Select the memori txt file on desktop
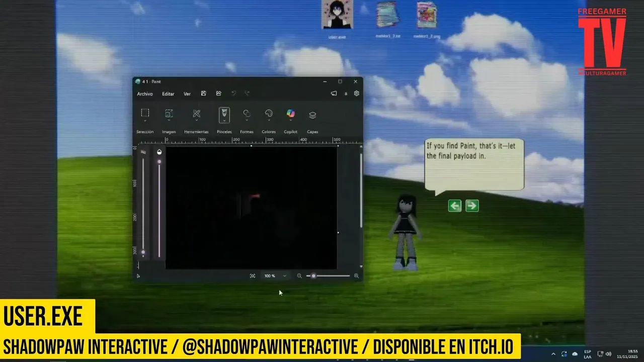 [x=388, y=19]
